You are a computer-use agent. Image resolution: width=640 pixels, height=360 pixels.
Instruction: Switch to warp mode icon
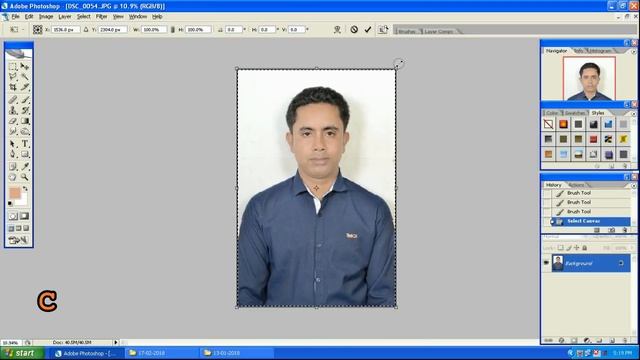click(337, 29)
